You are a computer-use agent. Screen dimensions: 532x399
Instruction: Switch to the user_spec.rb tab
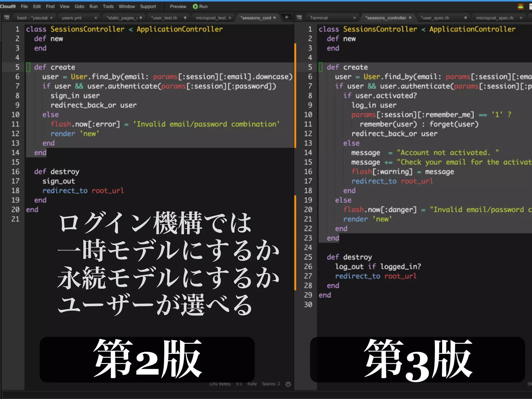[x=435, y=18]
